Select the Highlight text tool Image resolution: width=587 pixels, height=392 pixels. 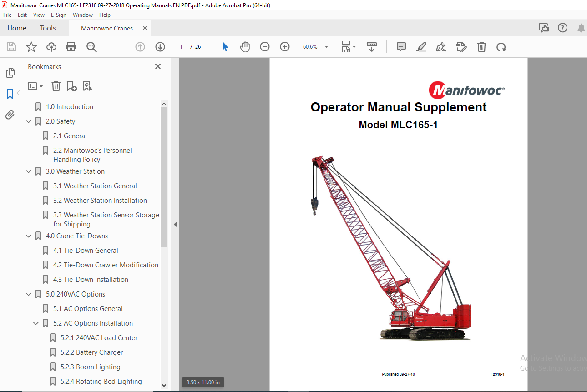click(x=421, y=47)
